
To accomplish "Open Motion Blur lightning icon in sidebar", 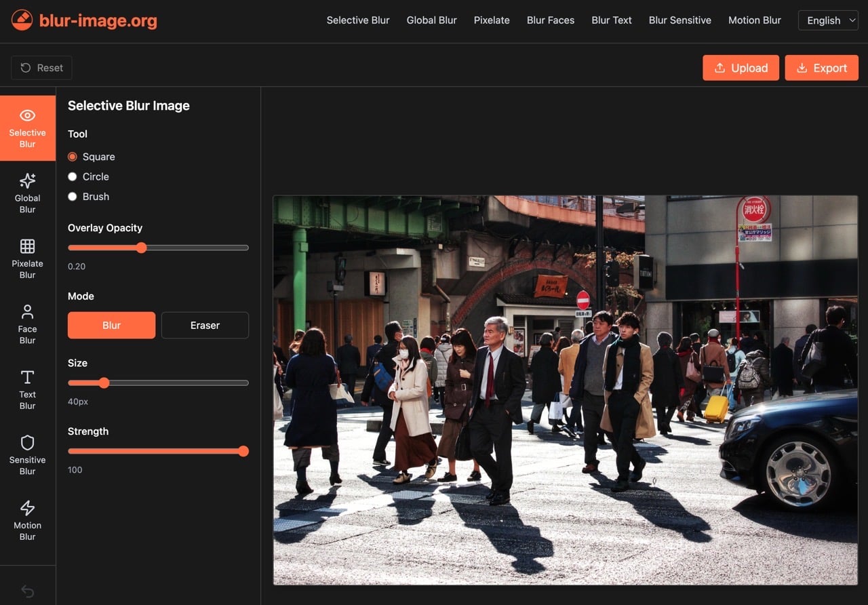I will click(27, 508).
